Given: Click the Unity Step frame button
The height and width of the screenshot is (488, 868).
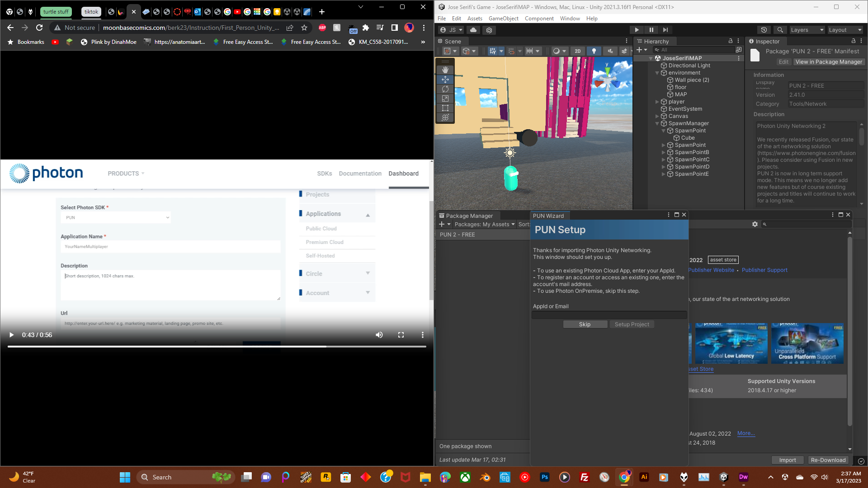Looking at the screenshot, I should (x=665, y=30).
